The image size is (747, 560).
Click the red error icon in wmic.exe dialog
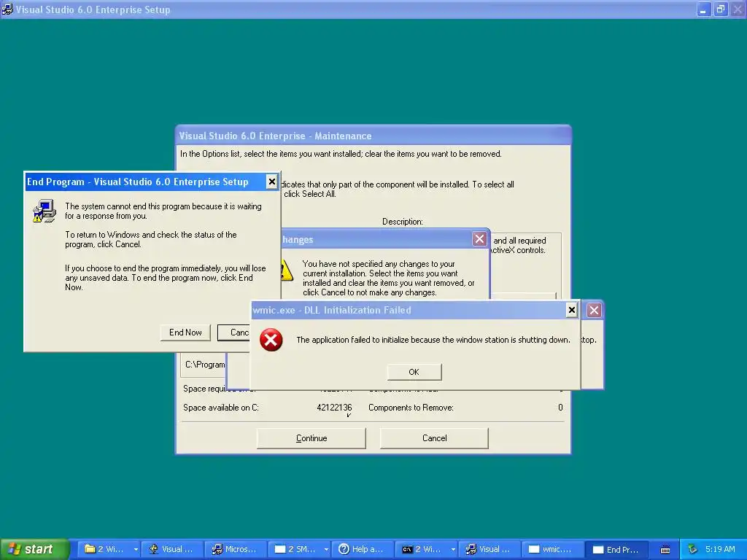click(271, 340)
